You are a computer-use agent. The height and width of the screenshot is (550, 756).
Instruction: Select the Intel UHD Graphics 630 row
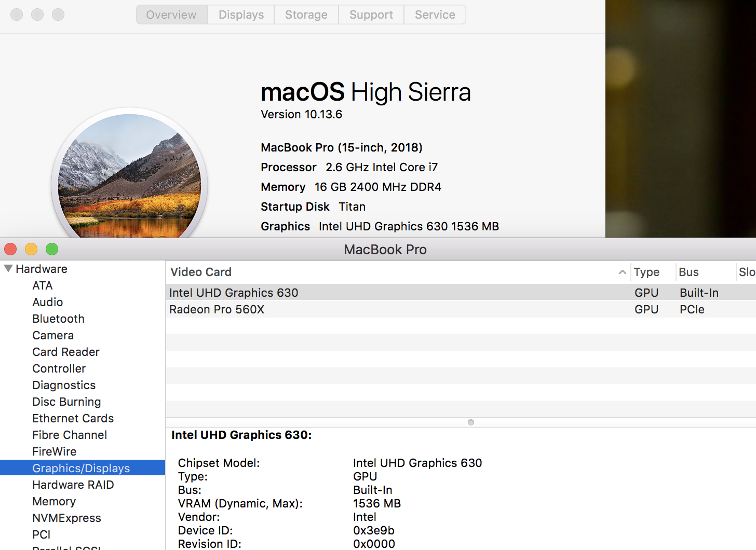point(461,293)
